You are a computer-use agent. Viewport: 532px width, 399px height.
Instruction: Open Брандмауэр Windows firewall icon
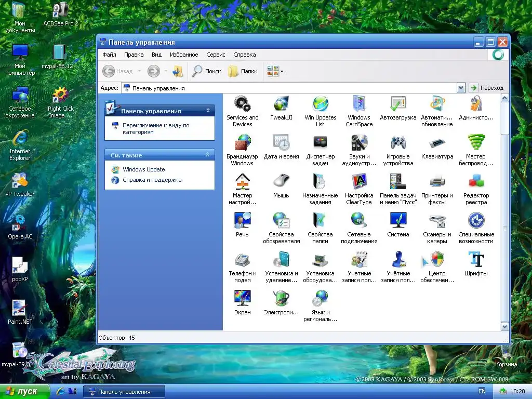coord(242,150)
